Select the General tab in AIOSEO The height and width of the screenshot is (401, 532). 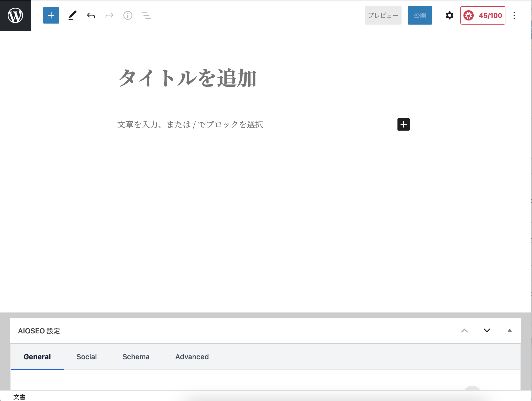[37, 357]
